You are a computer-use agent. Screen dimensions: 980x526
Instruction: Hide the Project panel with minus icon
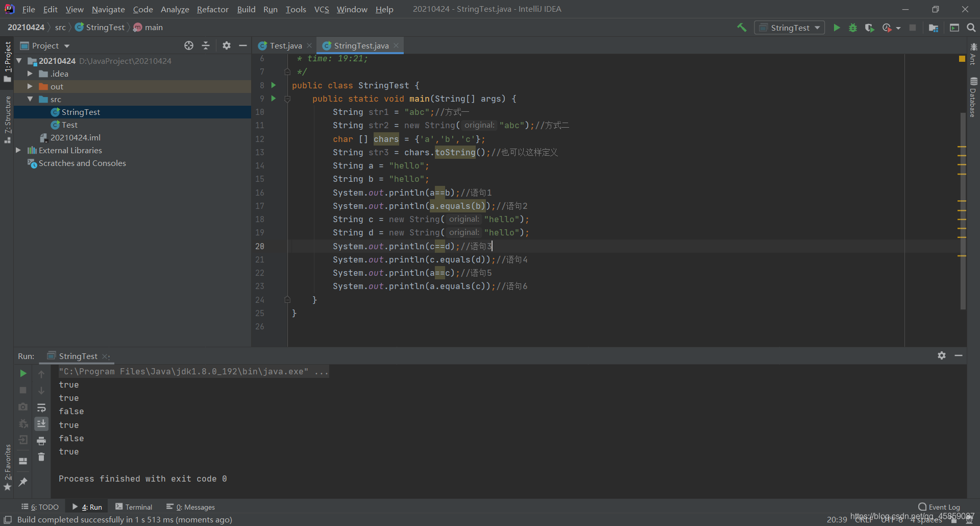click(x=243, y=45)
